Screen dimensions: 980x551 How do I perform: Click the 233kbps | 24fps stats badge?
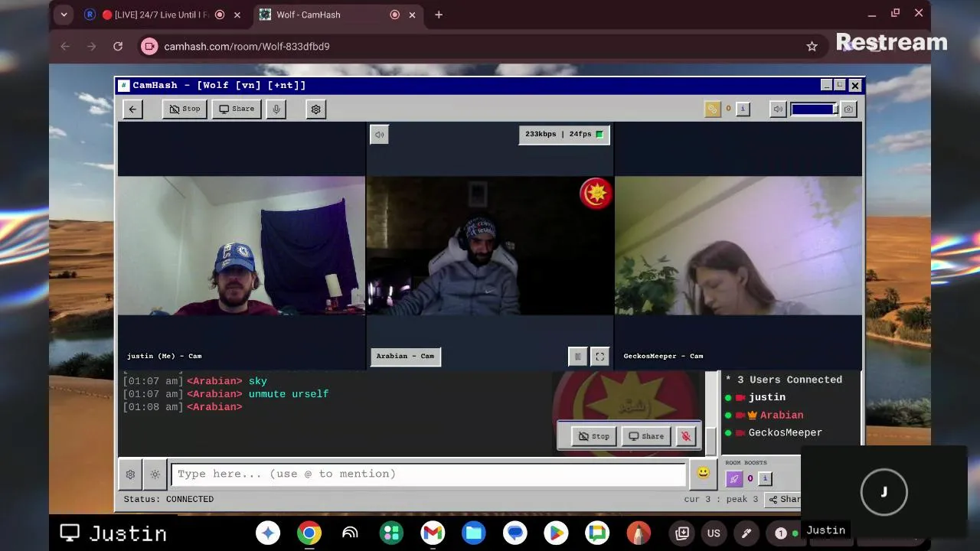pyautogui.click(x=564, y=135)
